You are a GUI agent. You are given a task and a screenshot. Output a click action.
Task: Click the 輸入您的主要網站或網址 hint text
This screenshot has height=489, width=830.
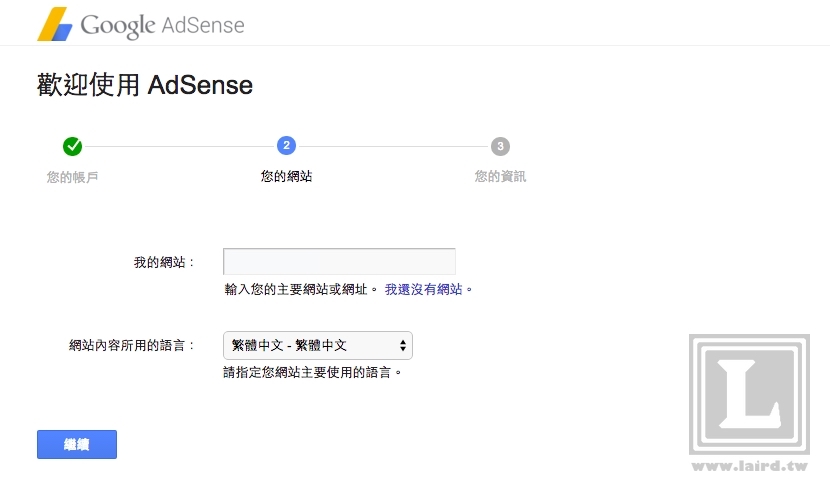(x=301, y=289)
